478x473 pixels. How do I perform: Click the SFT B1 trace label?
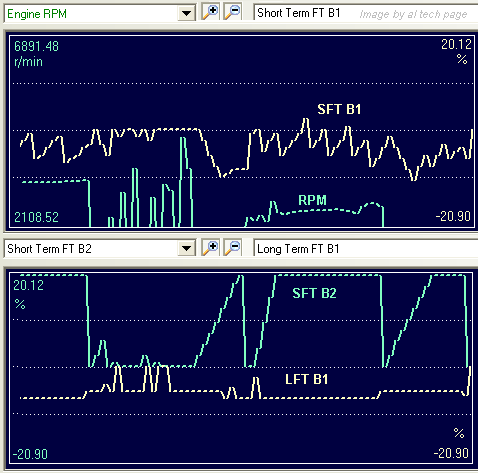click(339, 110)
